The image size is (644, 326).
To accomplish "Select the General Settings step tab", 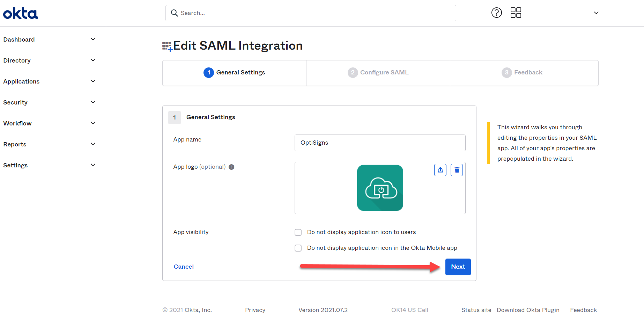I will coord(234,73).
